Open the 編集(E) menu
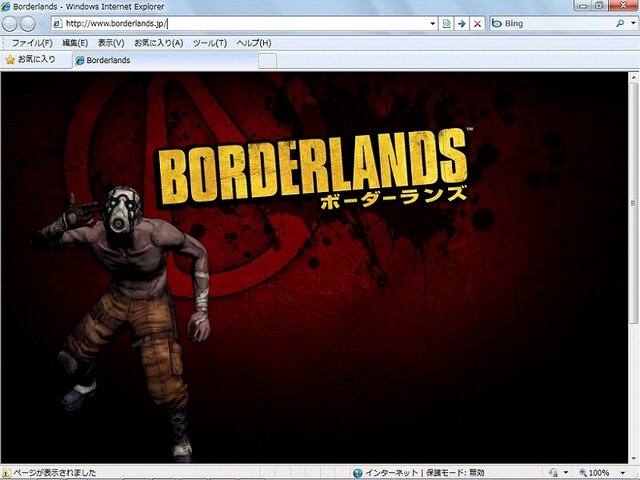 tap(75, 43)
